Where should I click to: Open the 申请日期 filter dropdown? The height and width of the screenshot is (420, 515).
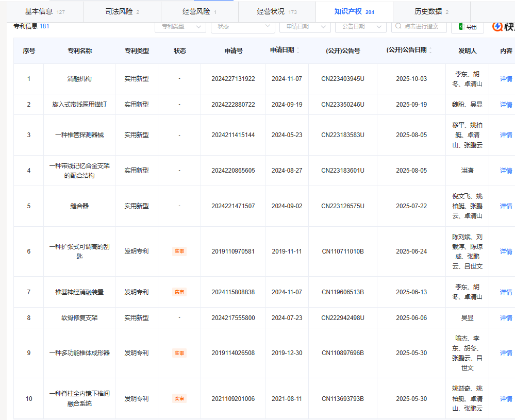tap(305, 26)
